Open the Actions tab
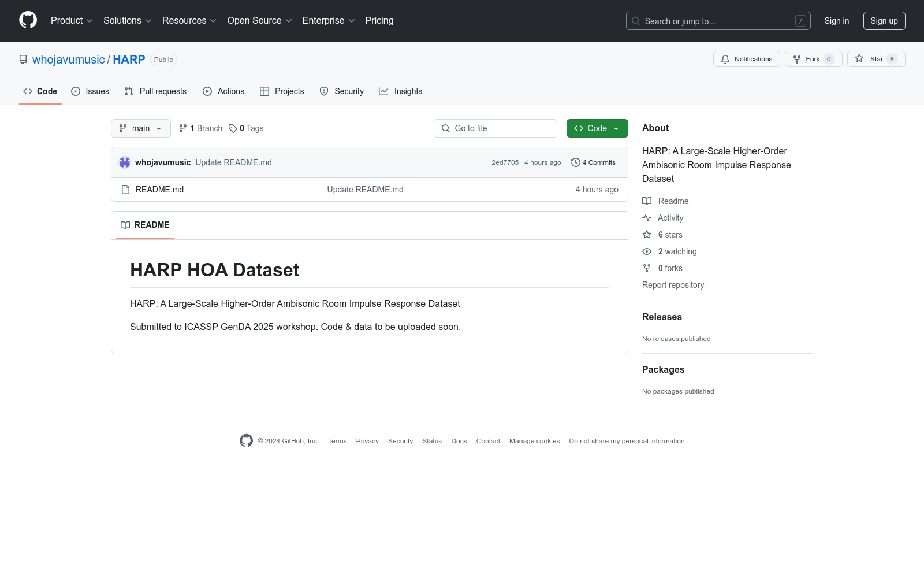The image size is (924, 578). coord(223,91)
